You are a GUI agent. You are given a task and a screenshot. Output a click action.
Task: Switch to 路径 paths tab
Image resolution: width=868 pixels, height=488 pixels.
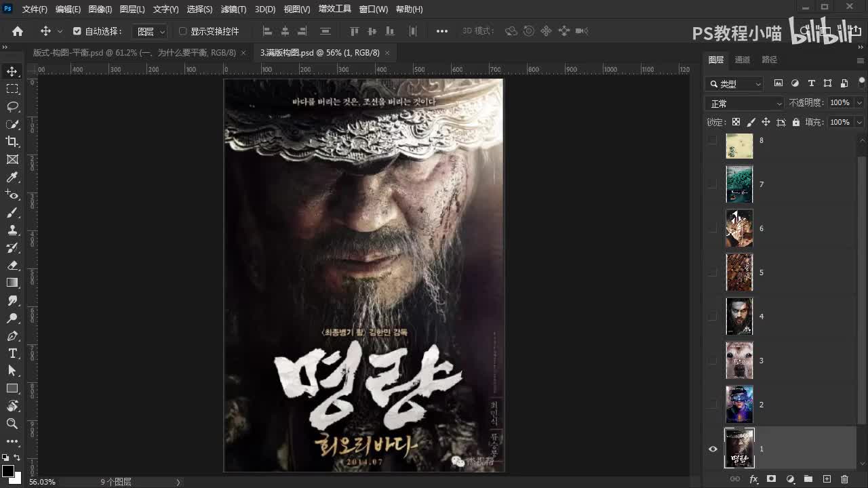tap(769, 60)
